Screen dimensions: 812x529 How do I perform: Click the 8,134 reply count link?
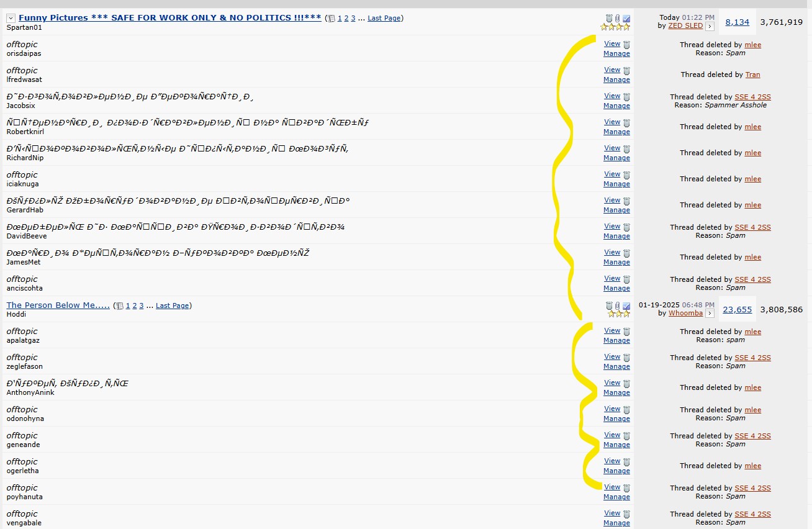[x=737, y=22]
